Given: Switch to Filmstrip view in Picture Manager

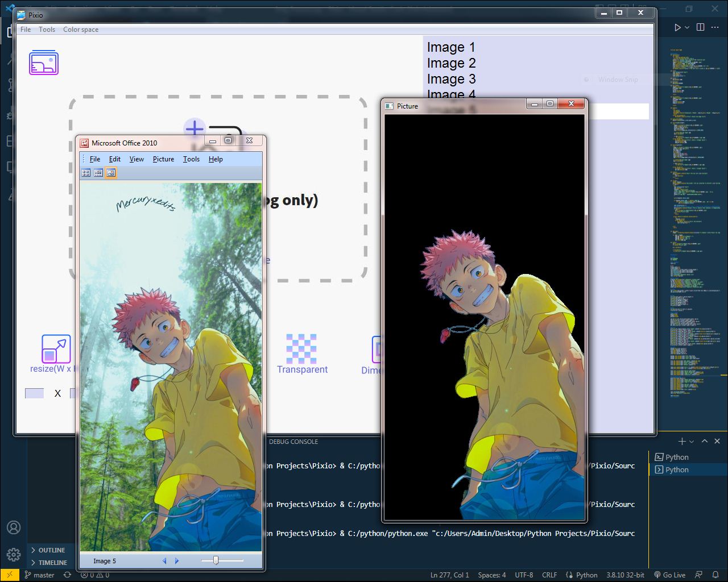Looking at the screenshot, I should [98, 173].
